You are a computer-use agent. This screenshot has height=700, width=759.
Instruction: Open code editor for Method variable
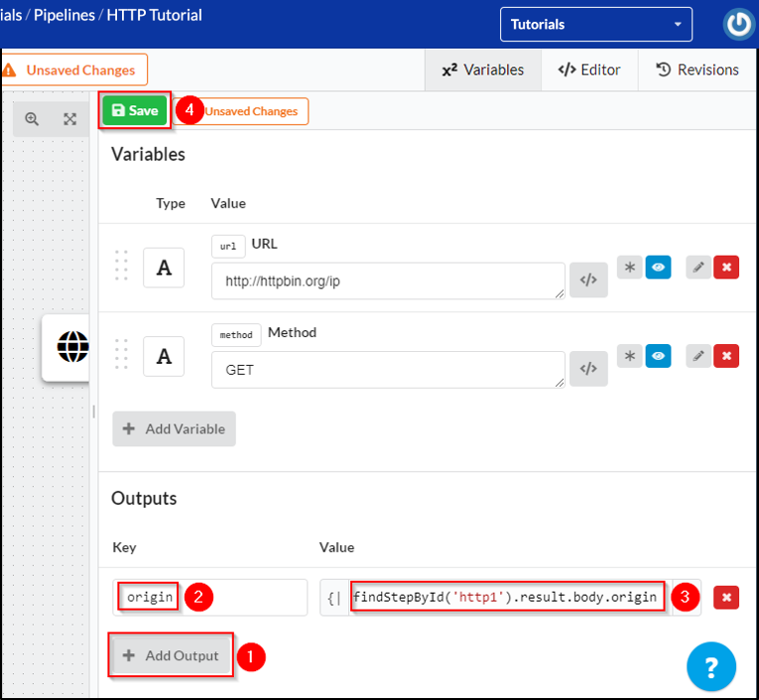coord(588,369)
